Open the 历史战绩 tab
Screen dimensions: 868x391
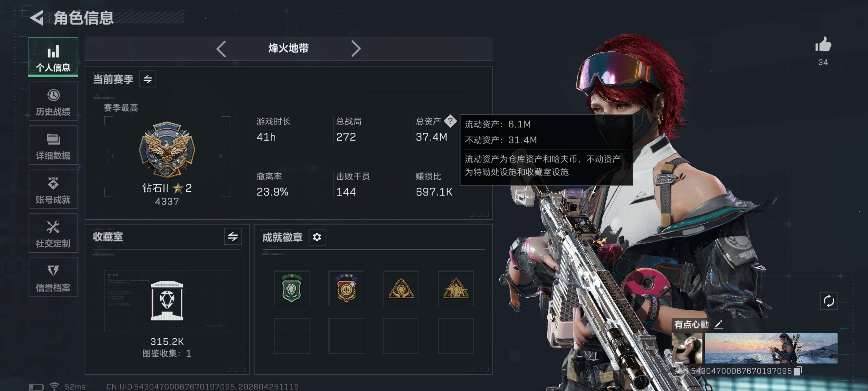pyautogui.click(x=53, y=101)
